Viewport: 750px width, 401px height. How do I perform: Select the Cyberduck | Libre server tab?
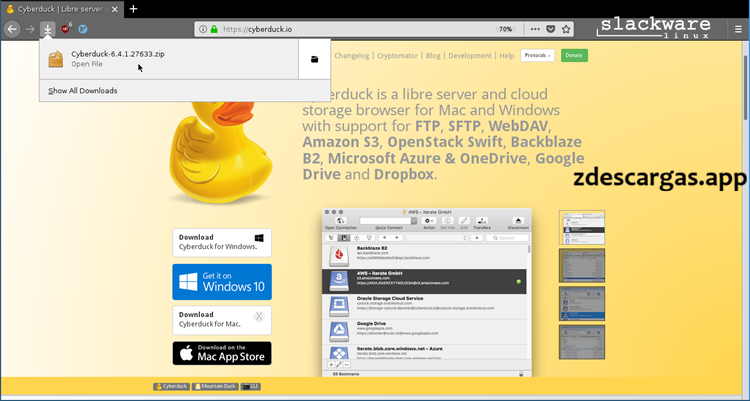(62, 9)
